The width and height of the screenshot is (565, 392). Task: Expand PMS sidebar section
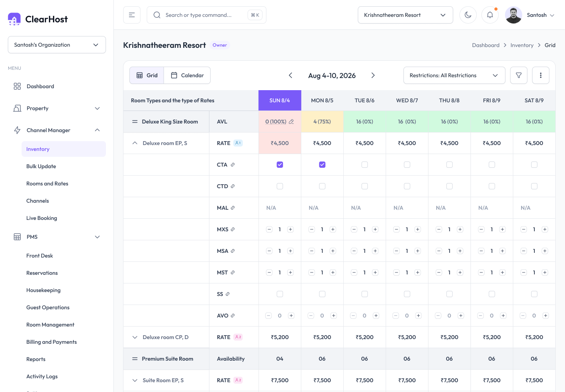tap(57, 237)
